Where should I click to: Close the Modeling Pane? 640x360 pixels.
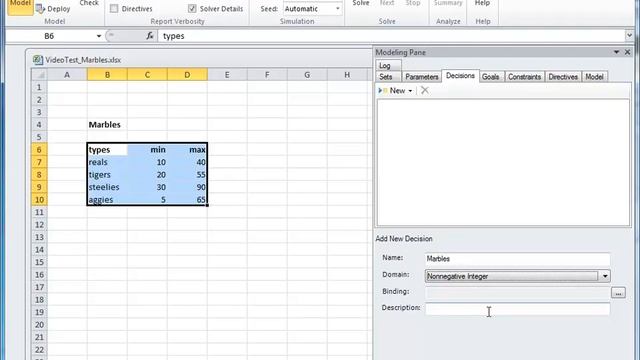627,52
